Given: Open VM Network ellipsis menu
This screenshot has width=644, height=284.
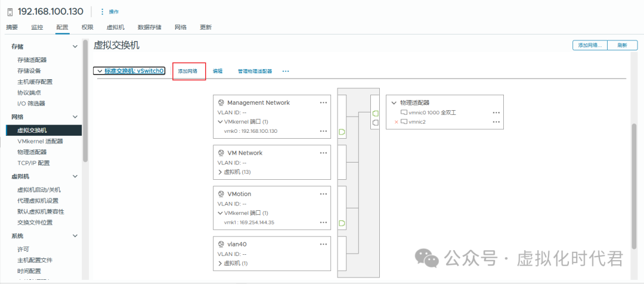Looking at the screenshot, I should 324,153.
